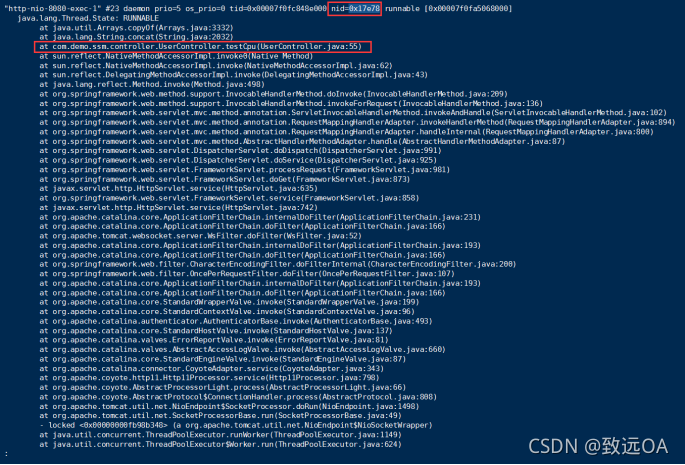Click the tid=0x00007f0fc848e000 value
This screenshot has width=685, height=465.
coord(278,9)
